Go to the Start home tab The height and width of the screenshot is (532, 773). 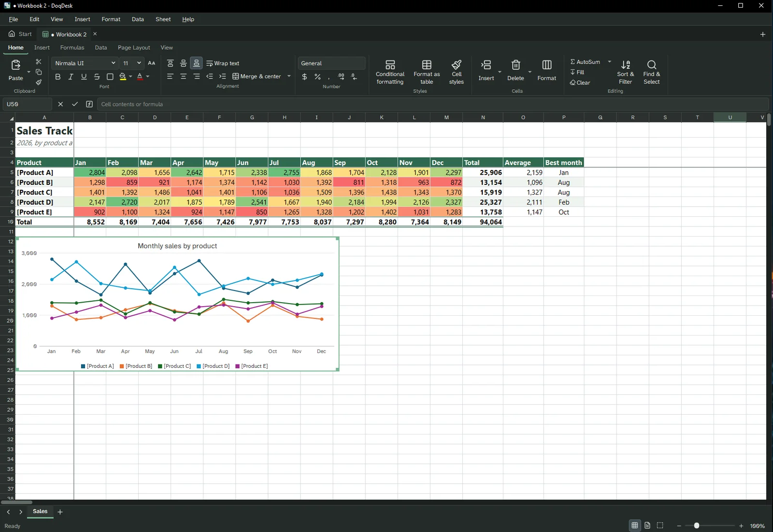[x=20, y=34]
